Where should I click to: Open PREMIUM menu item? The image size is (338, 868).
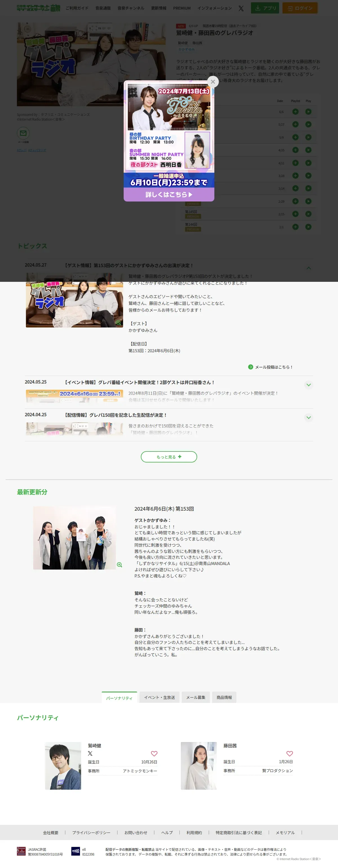182,8
